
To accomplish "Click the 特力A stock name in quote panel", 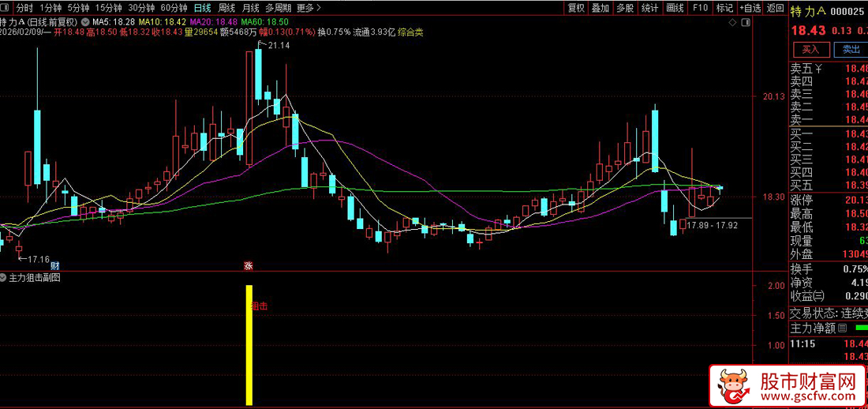I will [x=809, y=10].
